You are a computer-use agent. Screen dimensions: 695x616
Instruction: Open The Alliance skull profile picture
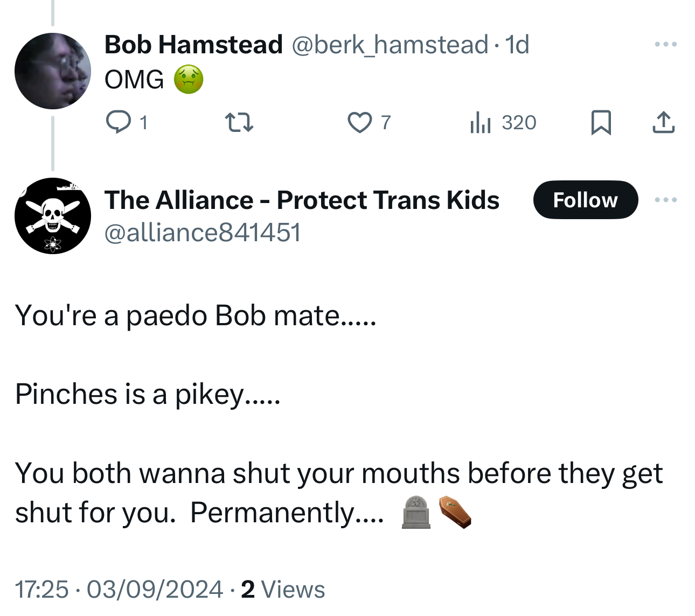pos(53,216)
